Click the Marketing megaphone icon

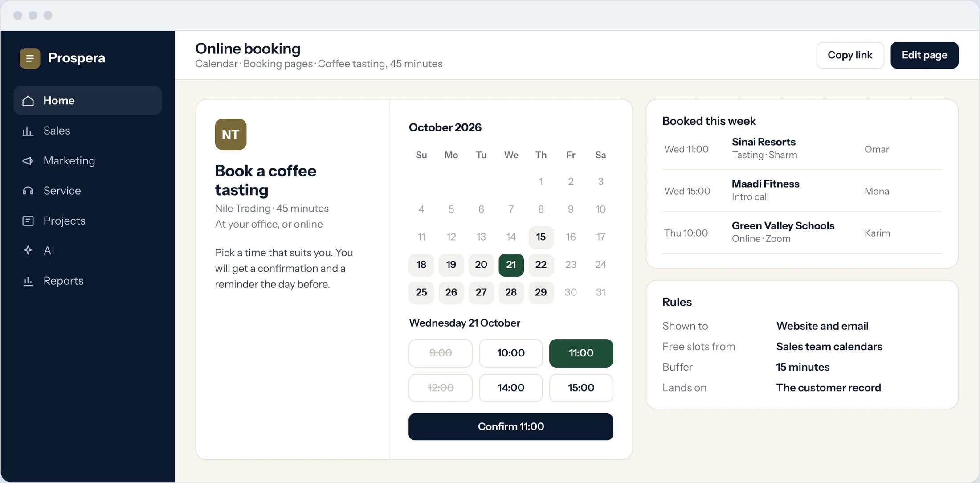tap(28, 161)
